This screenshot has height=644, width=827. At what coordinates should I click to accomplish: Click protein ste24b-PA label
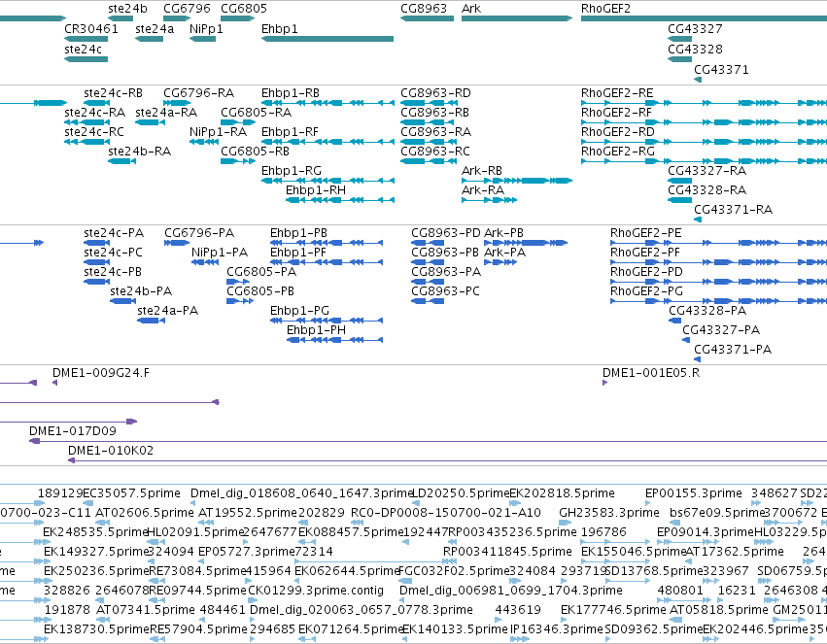tap(141, 291)
